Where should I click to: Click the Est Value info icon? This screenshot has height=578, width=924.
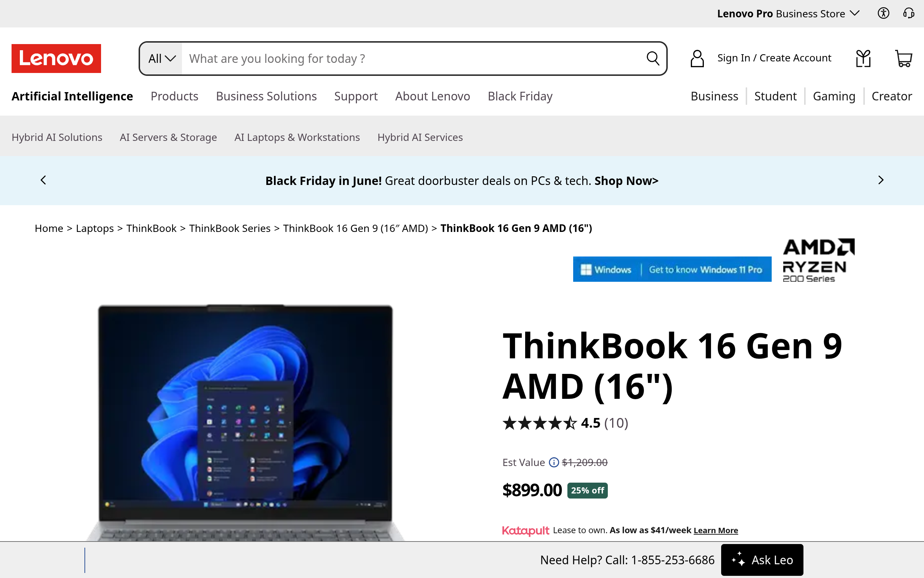point(554,462)
